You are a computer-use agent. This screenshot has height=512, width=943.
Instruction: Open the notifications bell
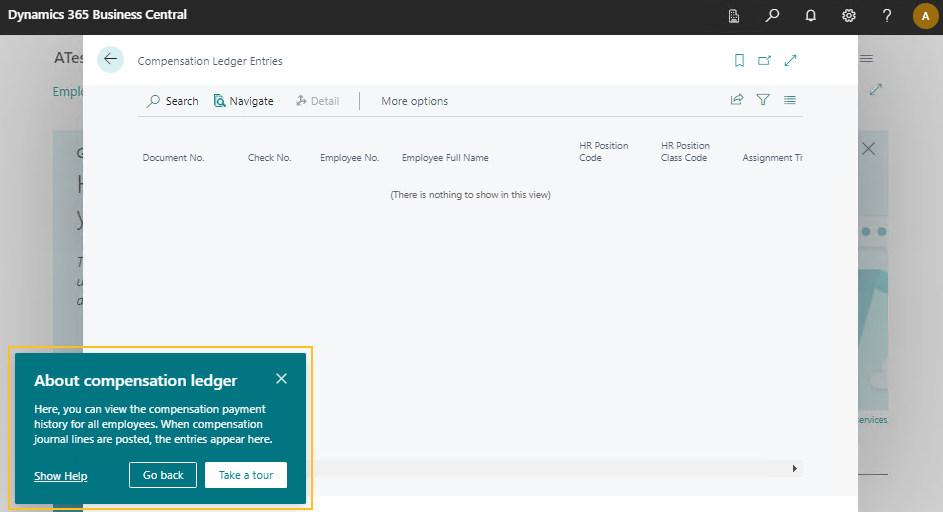[x=810, y=16]
